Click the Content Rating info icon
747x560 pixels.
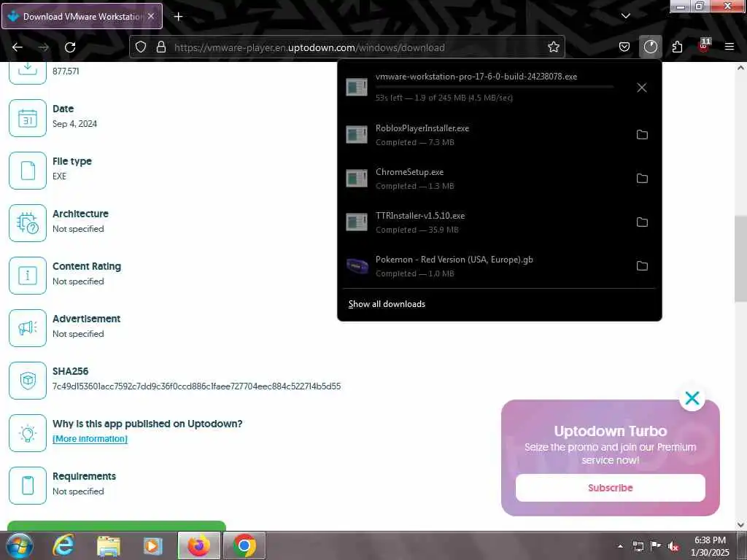pos(28,275)
